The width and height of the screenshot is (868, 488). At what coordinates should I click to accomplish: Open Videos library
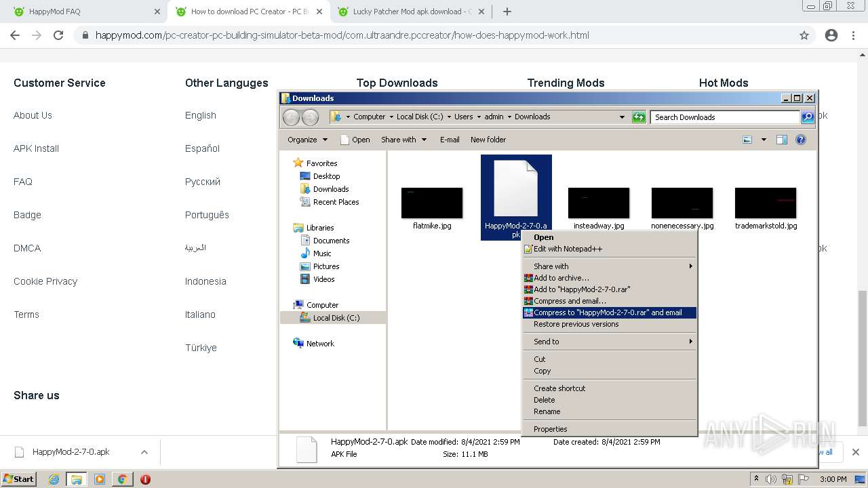click(323, 279)
